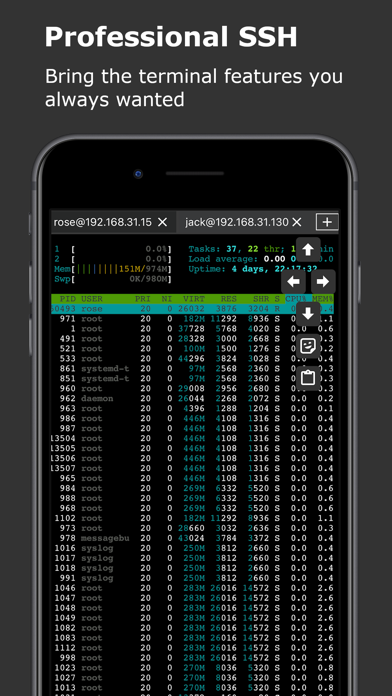Select process row PID 984
392x696 pixels.
tap(192, 488)
